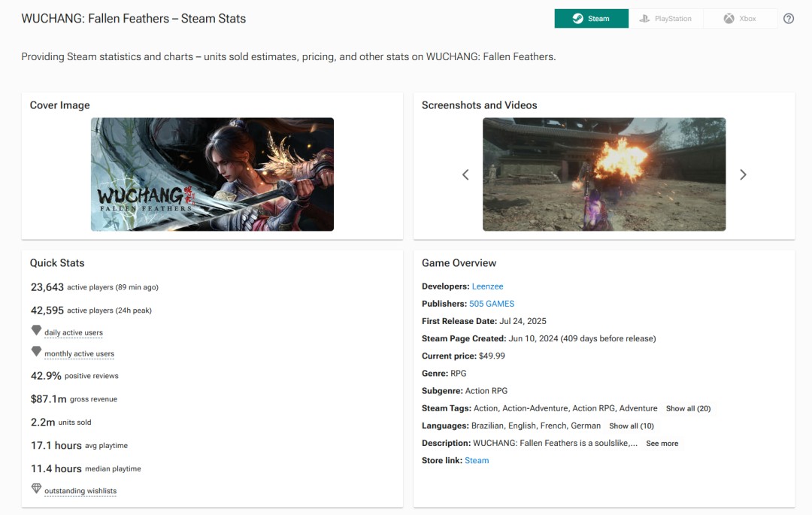Open the 505 GAMES publisher link
This screenshot has width=812, height=515.
point(492,304)
